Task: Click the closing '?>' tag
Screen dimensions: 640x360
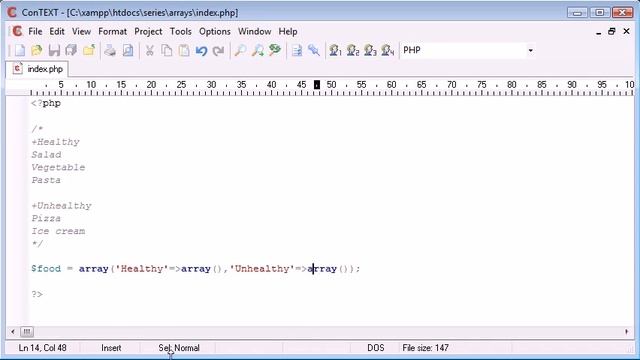Action: click(x=37, y=294)
